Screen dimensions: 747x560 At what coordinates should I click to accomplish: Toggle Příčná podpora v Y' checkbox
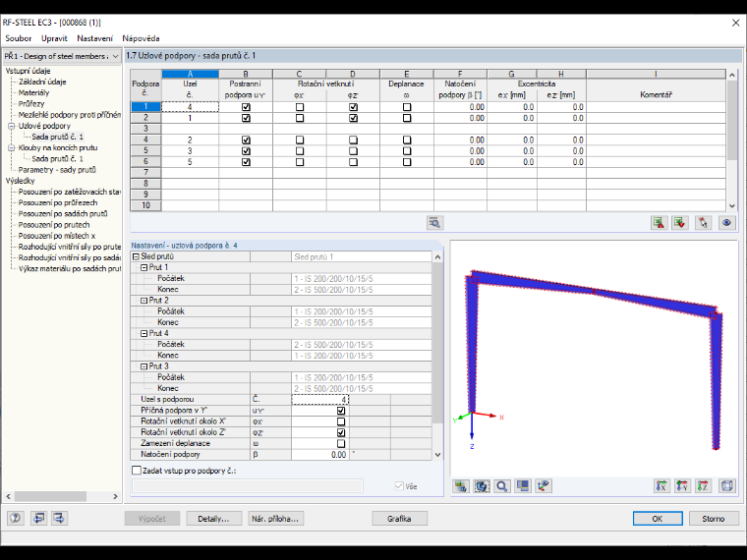point(341,411)
